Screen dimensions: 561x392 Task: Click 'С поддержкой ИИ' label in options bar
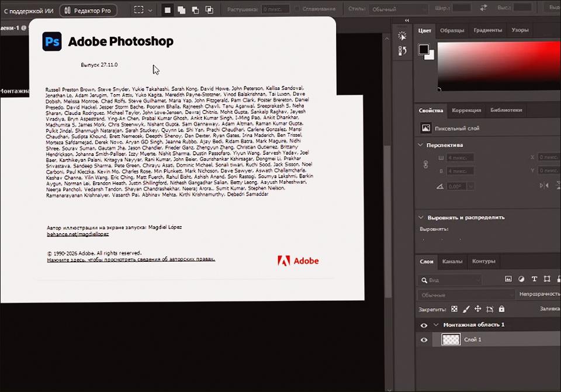pos(29,11)
